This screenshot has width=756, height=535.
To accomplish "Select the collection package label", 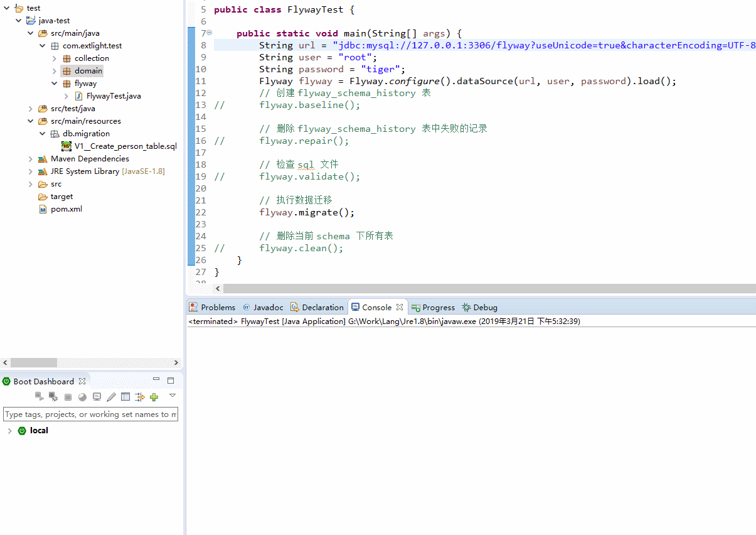I will (x=92, y=58).
